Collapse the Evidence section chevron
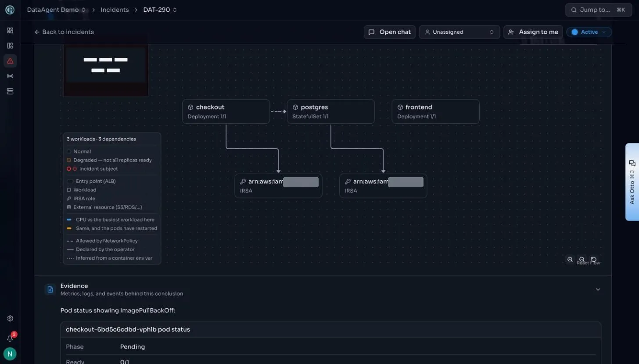 coord(598,289)
